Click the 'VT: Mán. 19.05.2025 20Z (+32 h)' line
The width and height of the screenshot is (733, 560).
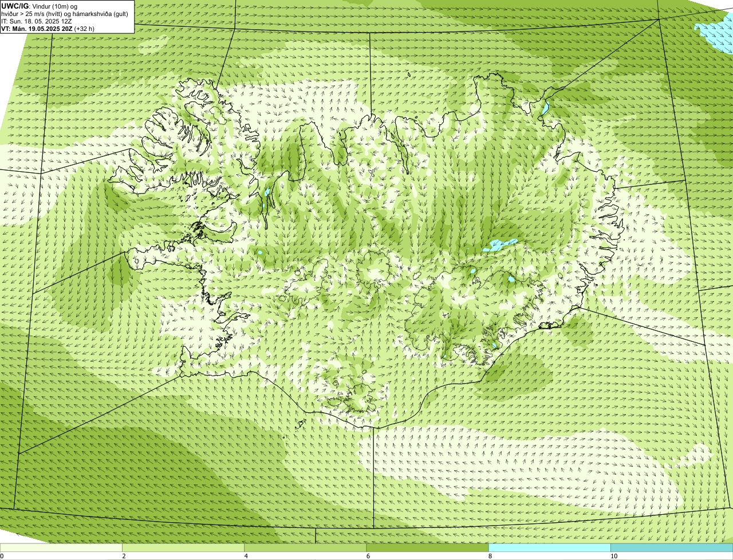[x=48, y=28]
